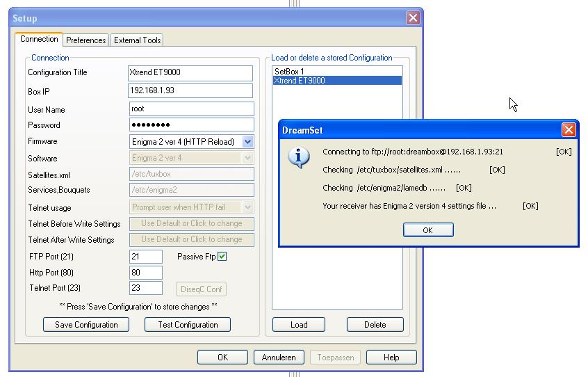This screenshot has width=588, height=377.
Task: Click the Password field
Action: pos(192,125)
